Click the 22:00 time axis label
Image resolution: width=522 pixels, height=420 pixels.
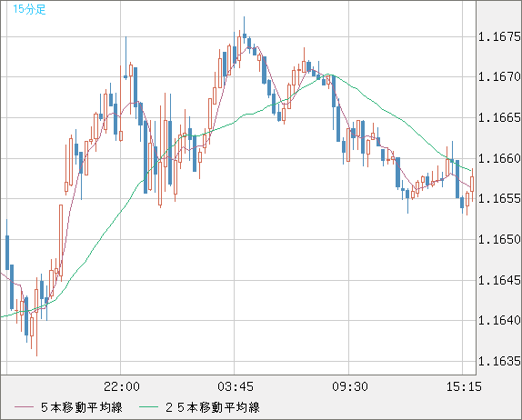(122, 386)
